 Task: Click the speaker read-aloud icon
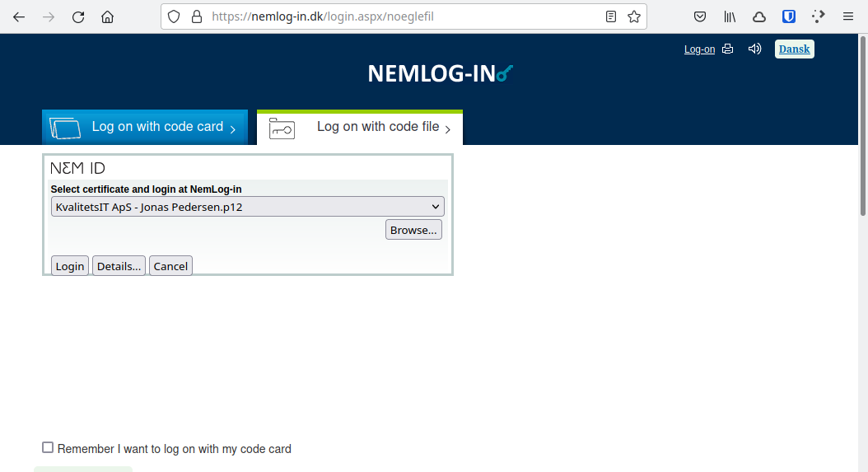pyautogui.click(x=754, y=49)
